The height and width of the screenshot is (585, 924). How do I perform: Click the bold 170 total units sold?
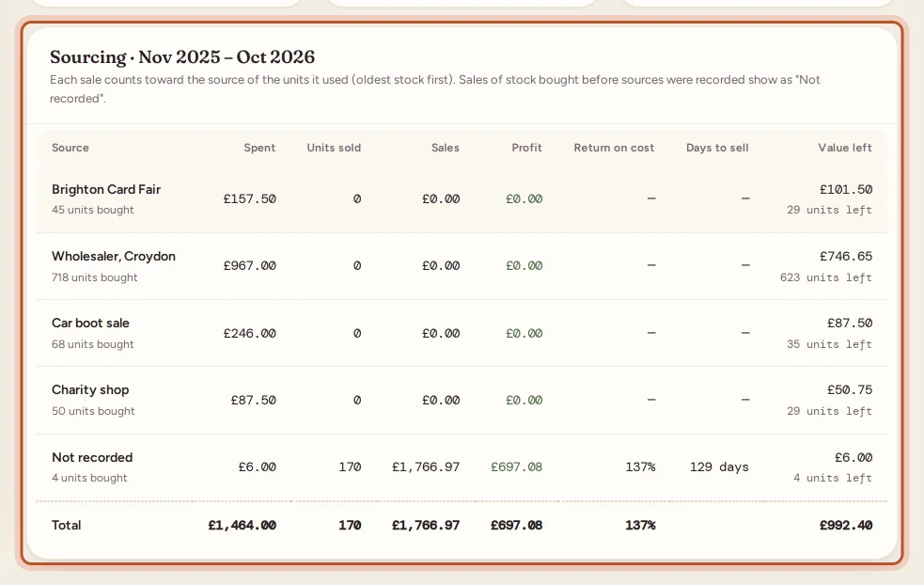coord(350,526)
